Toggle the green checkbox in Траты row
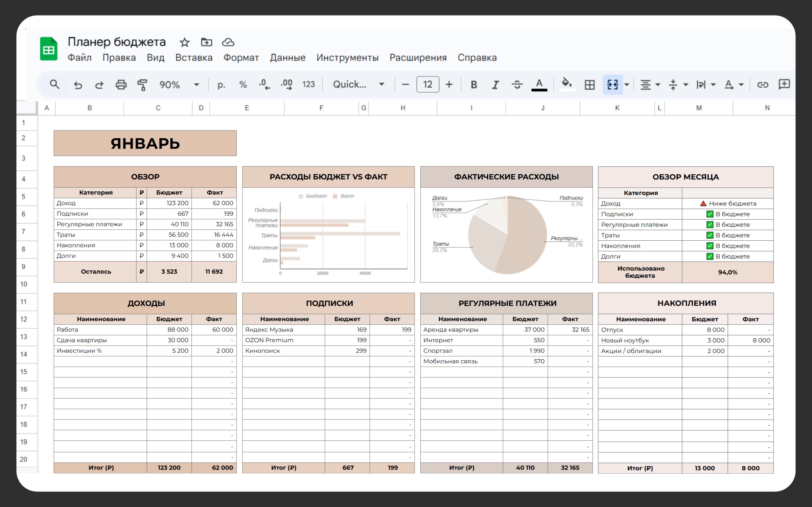Image resolution: width=812 pixels, height=507 pixels. (x=710, y=235)
